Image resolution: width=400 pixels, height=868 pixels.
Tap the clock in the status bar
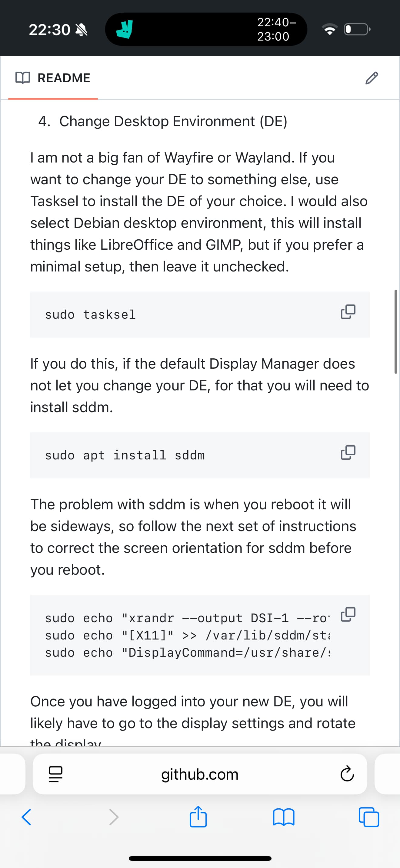point(49,29)
